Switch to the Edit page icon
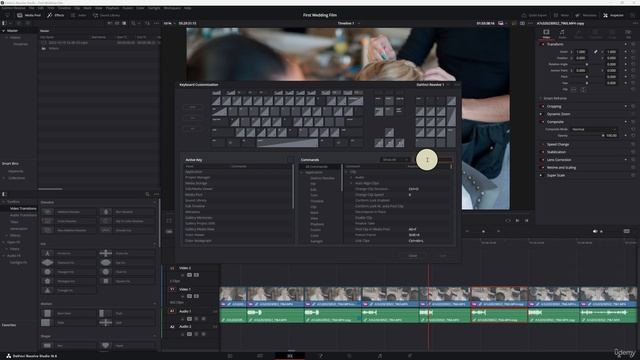This screenshot has width=640, height=360. pyautogui.click(x=290, y=356)
